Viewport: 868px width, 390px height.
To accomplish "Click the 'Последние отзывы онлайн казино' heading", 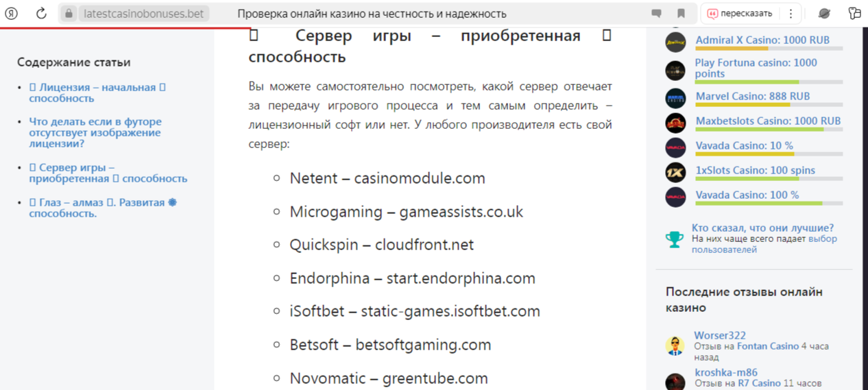I will (x=744, y=300).
